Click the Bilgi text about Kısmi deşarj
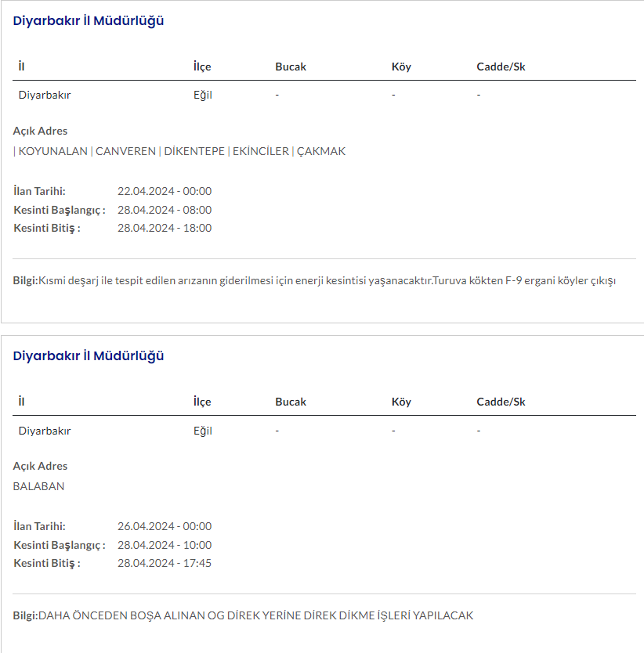This screenshot has height=653, width=644. click(315, 280)
